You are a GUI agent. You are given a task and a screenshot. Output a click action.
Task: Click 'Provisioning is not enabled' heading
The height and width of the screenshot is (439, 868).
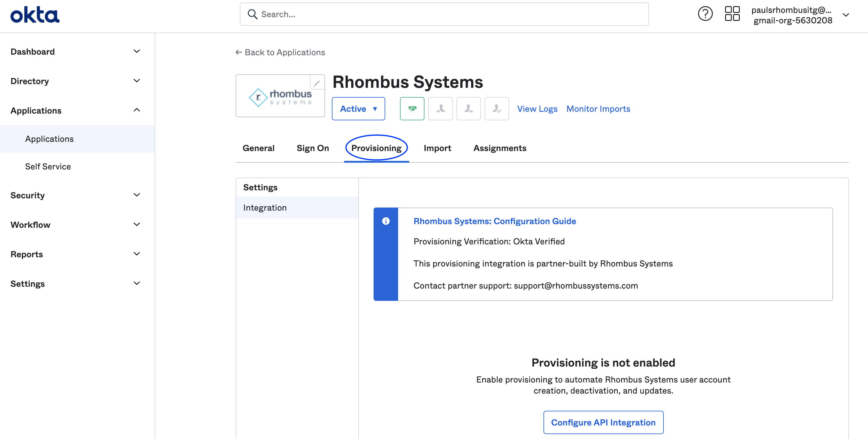click(603, 363)
